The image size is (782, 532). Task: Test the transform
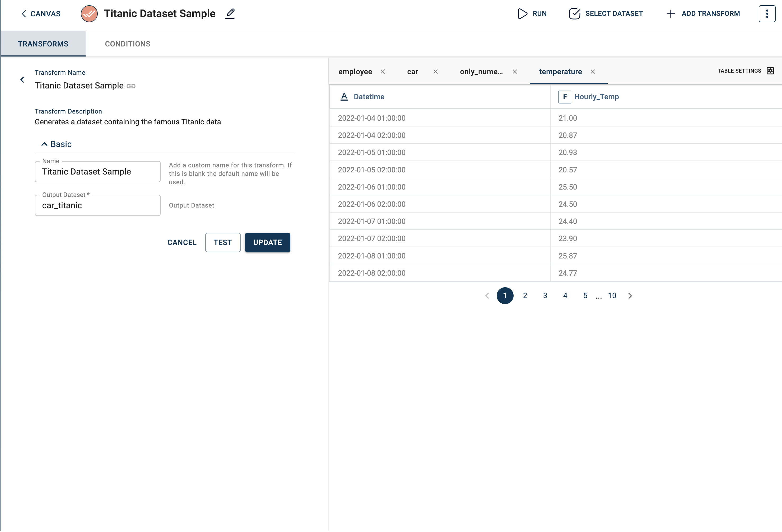click(223, 242)
